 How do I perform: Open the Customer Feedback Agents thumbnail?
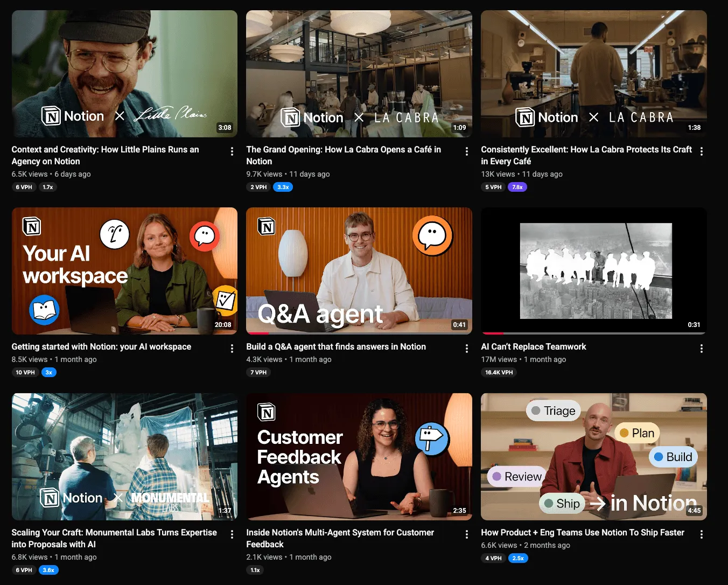coord(359,457)
